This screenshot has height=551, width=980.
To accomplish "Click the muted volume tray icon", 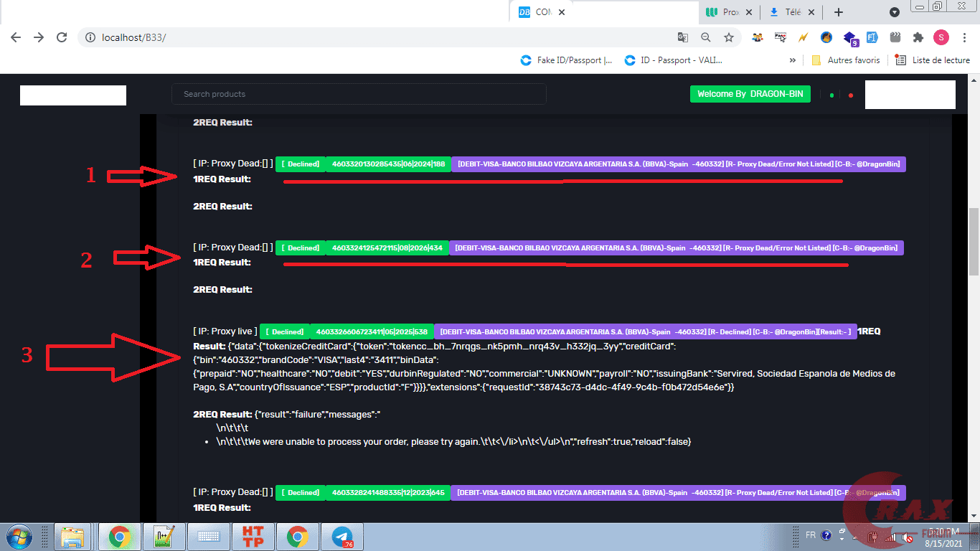I will tap(908, 537).
